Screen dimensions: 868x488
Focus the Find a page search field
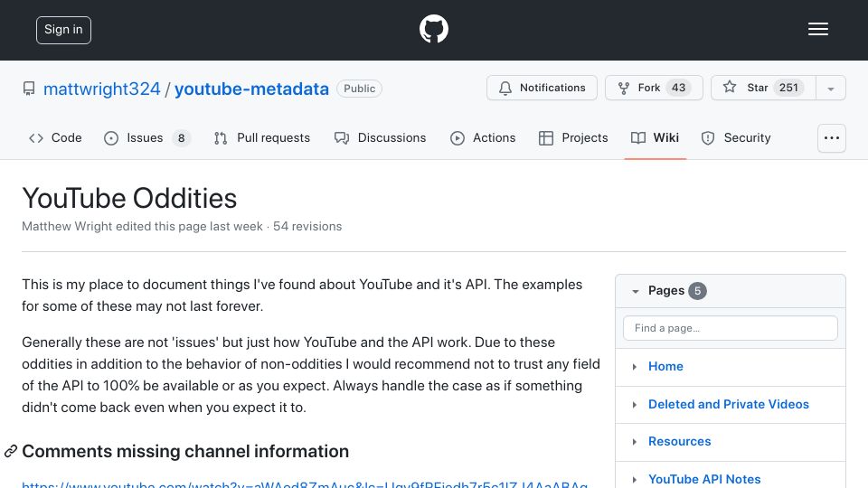[731, 328]
